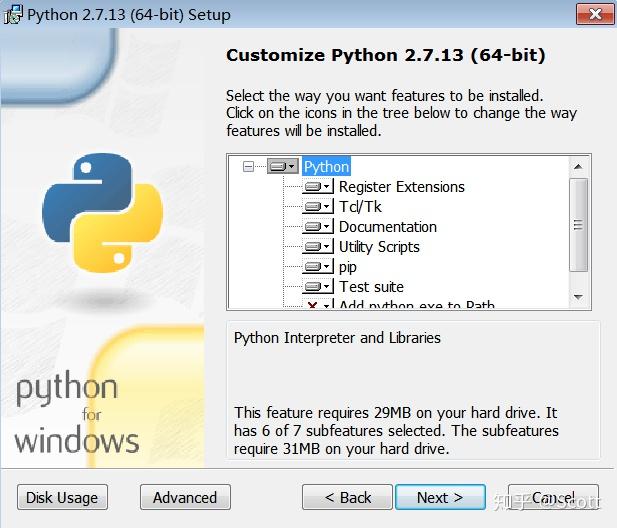Click the feature list scroll down arrow

tap(578, 298)
